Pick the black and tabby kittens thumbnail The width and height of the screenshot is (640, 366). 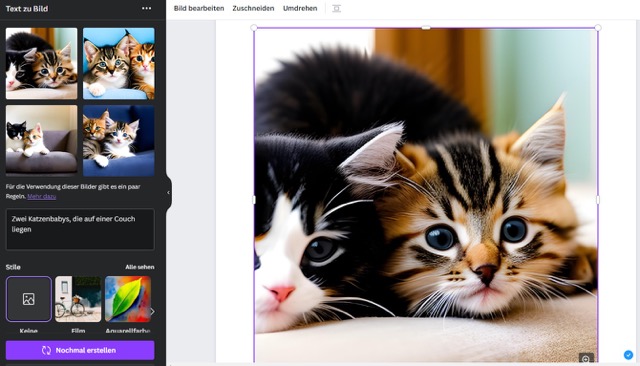pyautogui.click(x=41, y=63)
